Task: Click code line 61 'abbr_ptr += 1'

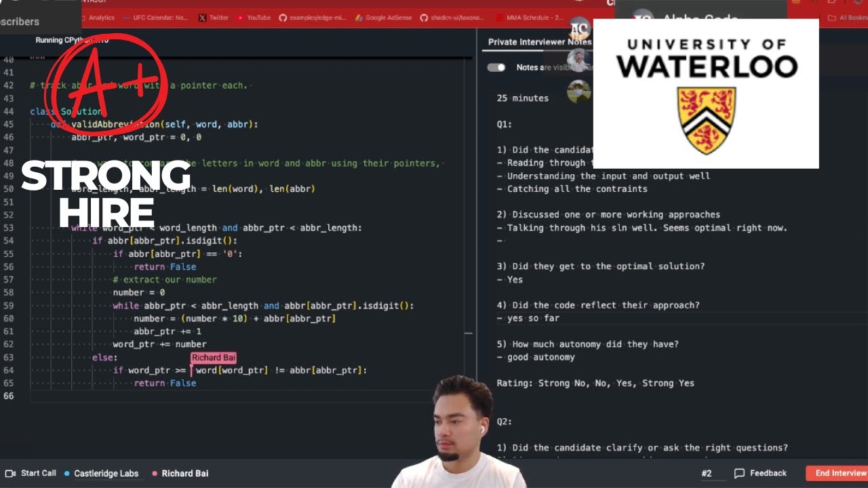Action: (x=167, y=331)
